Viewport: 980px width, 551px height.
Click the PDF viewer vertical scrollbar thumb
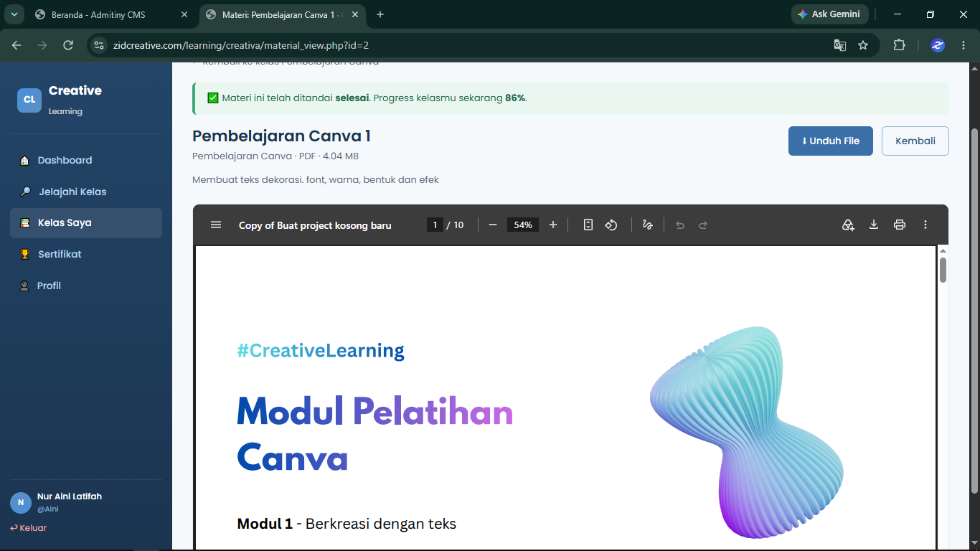tap(943, 270)
